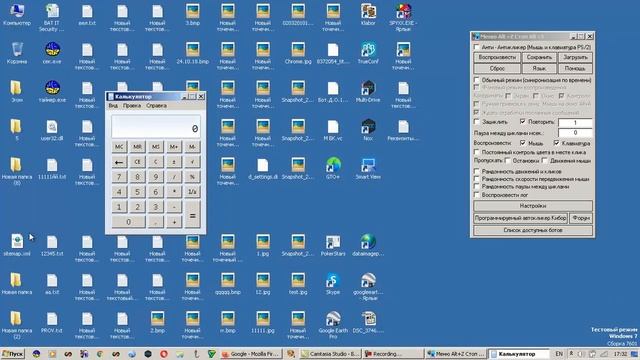
Task: Select the user32.dll file icon
Action: tap(52, 130)
